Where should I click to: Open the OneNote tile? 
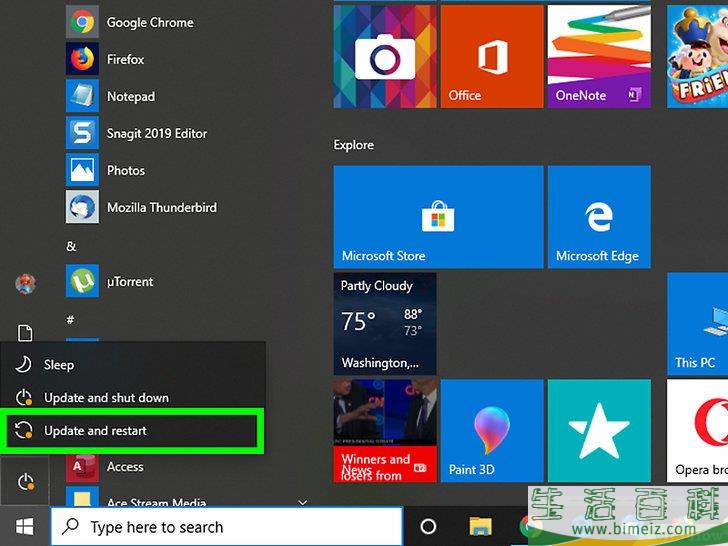[599, 57]
